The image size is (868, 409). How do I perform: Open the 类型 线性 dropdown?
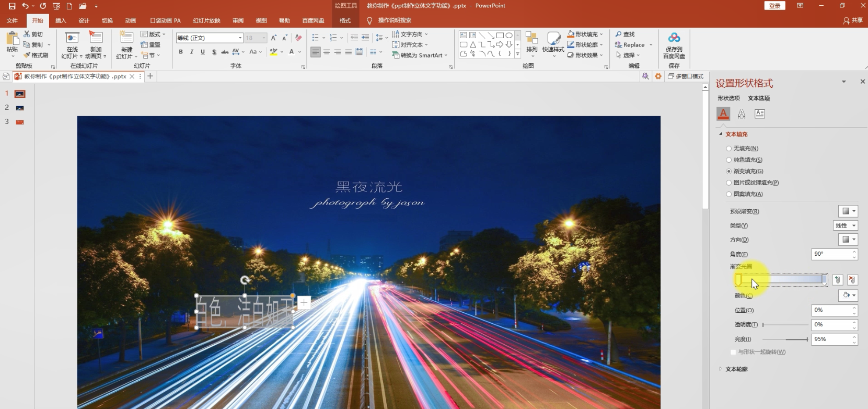[x=846, y=225]
